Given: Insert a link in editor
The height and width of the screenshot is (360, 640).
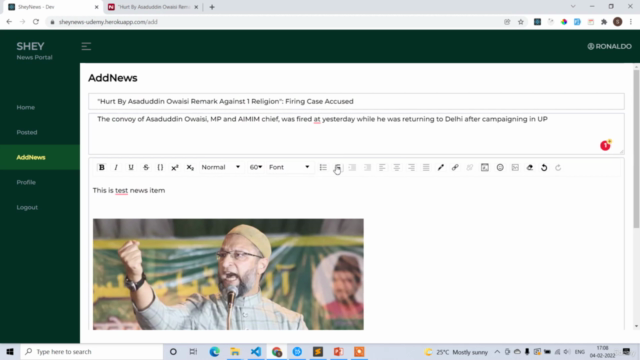Looking at the screenshot, I should (455, 167).
